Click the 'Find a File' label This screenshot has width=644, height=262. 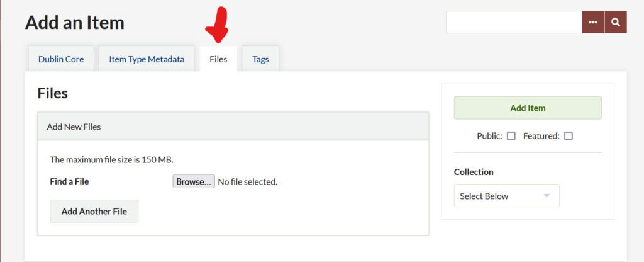pos(69,181)
